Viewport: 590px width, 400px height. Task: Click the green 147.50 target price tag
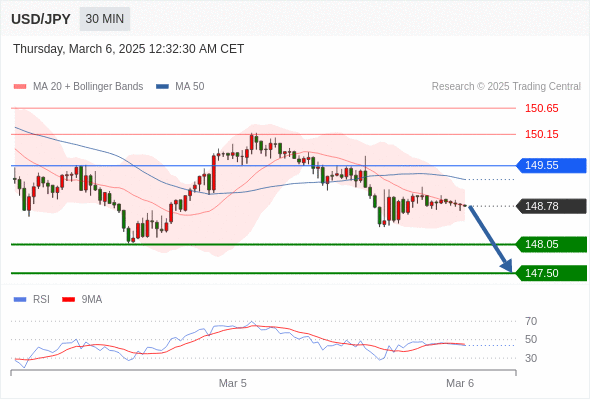pos(551,273)
